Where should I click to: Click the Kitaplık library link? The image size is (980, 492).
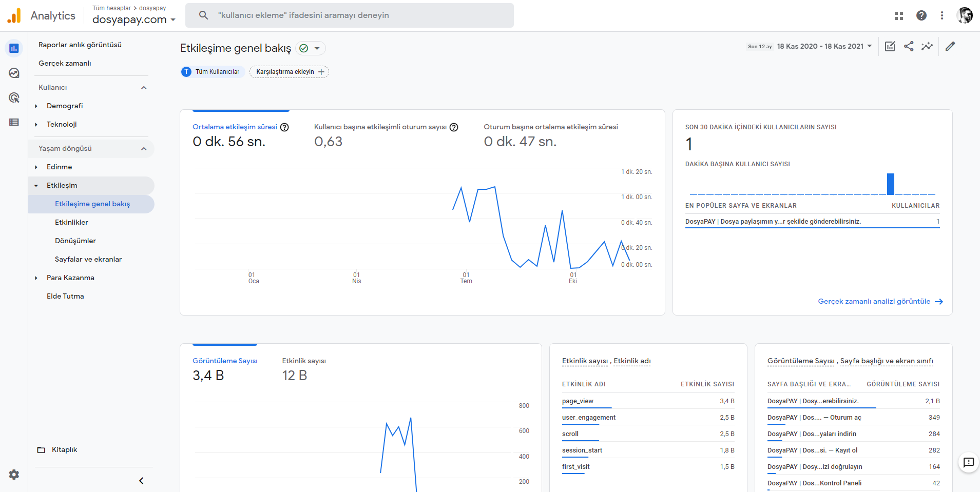click(x=65, y=450)
